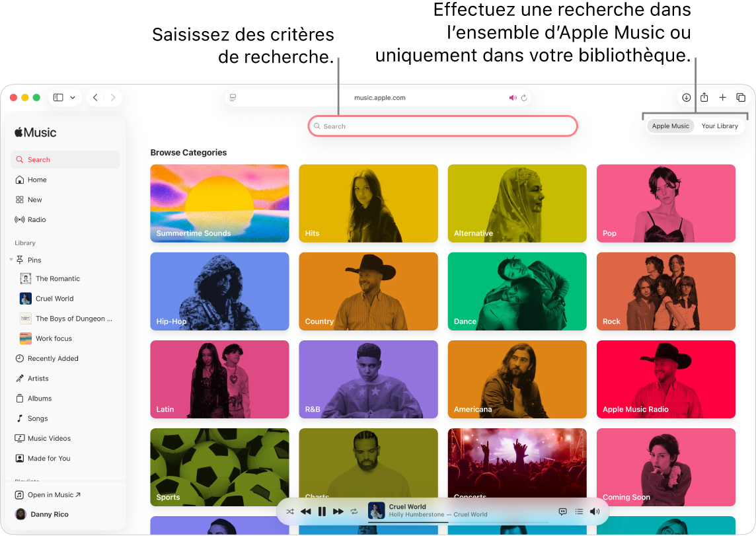
Task: Collapse the Pins section triangle
Action: (11, 260)
